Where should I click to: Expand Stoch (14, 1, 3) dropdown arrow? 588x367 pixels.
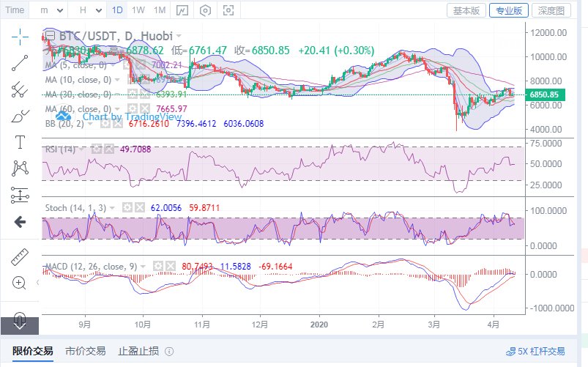(112, 208)
